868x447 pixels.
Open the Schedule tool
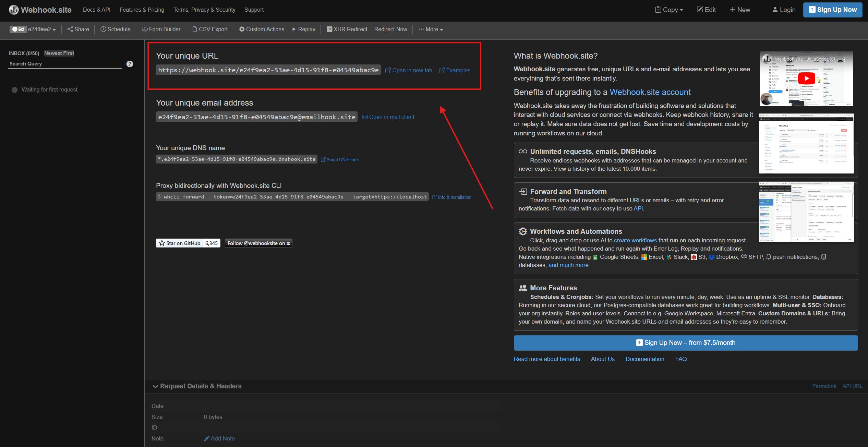116,29
